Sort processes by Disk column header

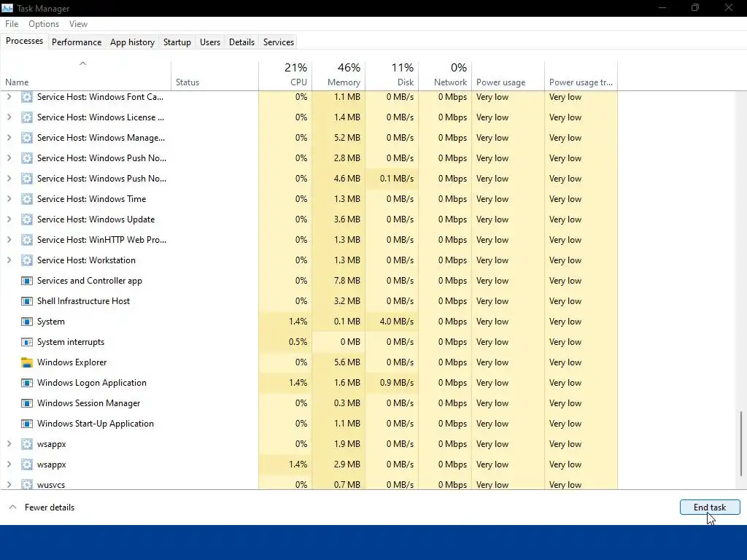click(392, 75)
